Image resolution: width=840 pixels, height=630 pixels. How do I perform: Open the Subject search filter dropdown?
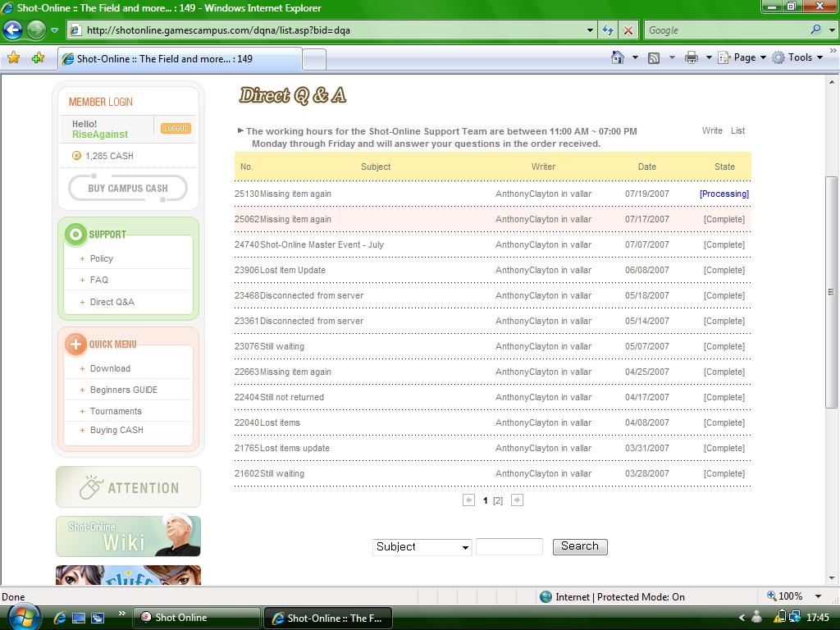click(422, 547)
